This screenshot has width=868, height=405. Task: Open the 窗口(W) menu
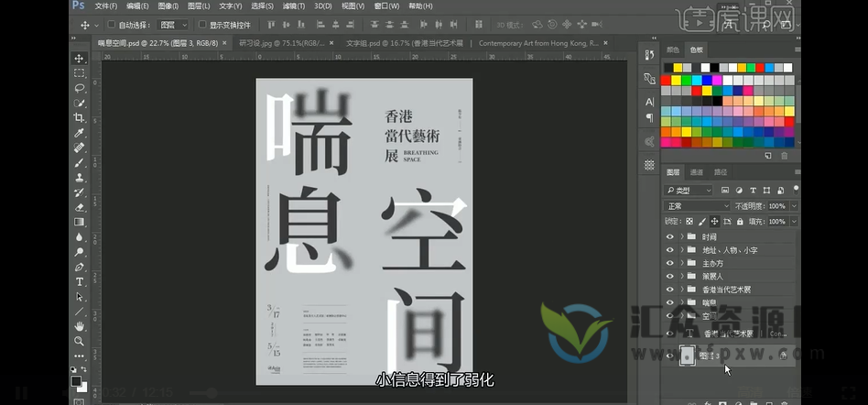(386, 6)
